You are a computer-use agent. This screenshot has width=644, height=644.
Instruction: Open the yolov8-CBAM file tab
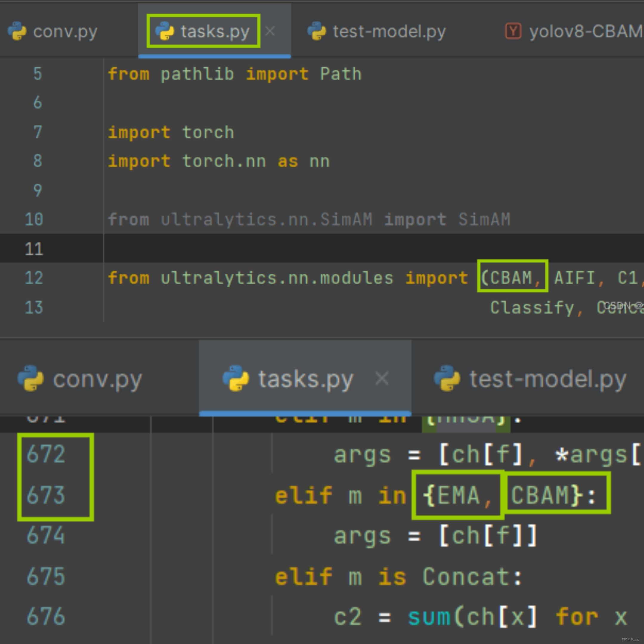coord(585,32)
